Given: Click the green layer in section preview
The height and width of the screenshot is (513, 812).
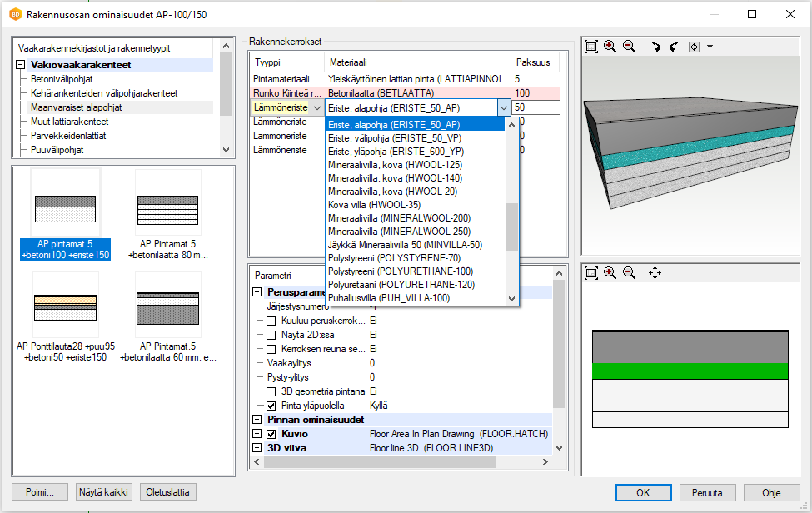Looking at the screenshot, I should [690, 371].
